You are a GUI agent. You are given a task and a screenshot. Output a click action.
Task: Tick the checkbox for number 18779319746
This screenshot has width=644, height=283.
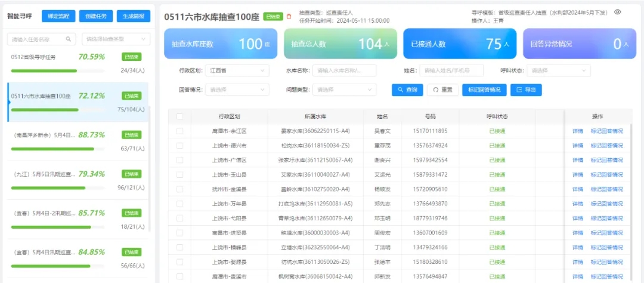[180, 218]
